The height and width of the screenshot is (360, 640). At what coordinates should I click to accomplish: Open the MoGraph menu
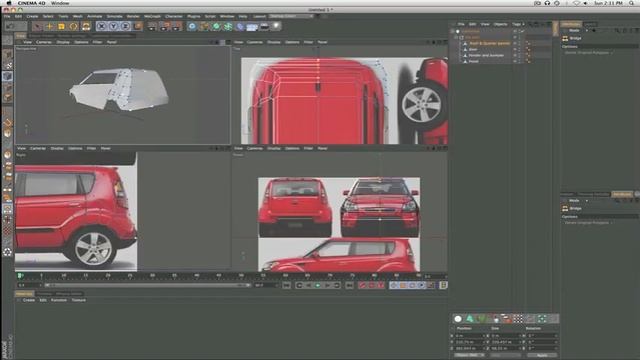pyautogui.click(x=152, y=16)
